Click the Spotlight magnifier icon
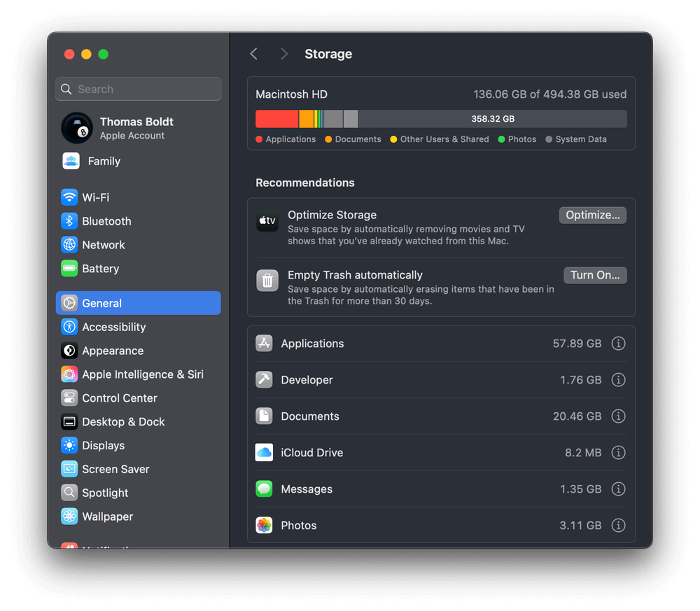700x611 pixels. pyautogui.click(x=69, y=492)
